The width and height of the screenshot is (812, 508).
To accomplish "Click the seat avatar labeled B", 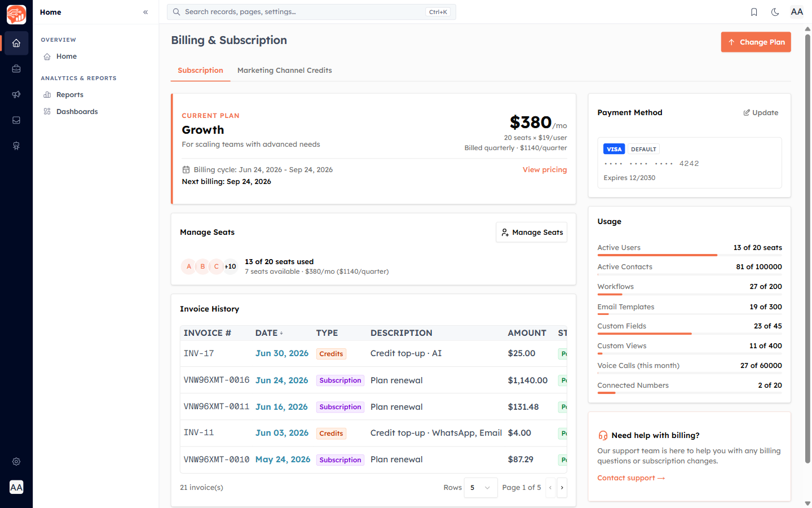I will point(202,266).
